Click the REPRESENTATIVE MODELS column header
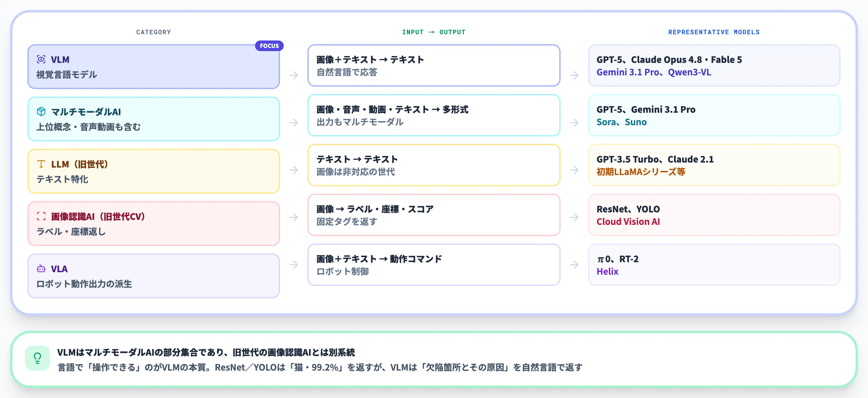Screen dimensions: 868x398 click(714, 32)
